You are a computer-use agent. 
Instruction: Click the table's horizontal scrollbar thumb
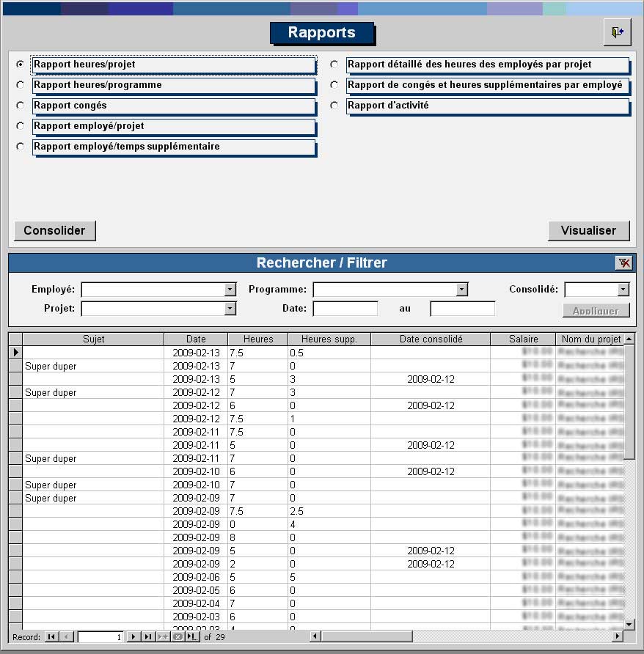point(367,636)
